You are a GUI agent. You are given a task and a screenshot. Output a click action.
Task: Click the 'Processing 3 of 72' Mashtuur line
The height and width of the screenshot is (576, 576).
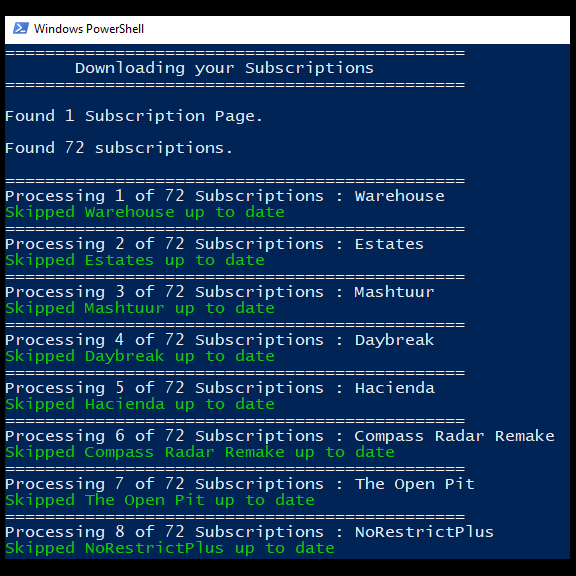coord(220,292)
